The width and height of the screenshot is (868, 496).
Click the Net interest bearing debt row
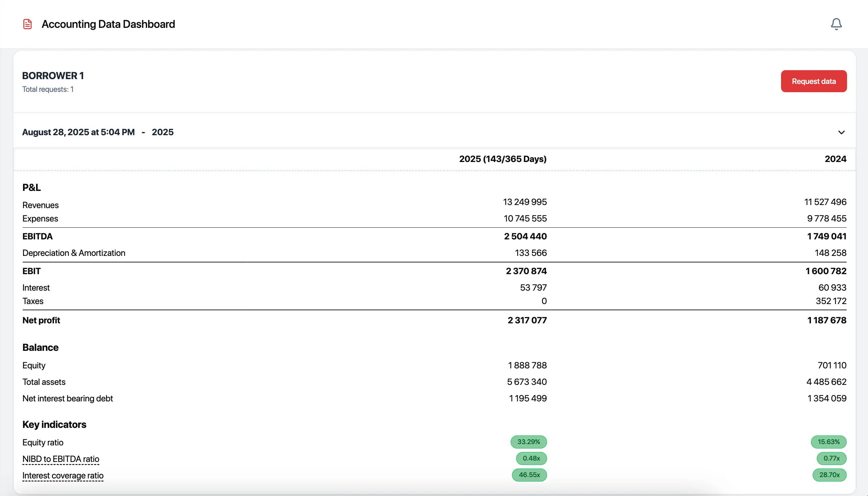pyautogui.click(x=67, y=398)
